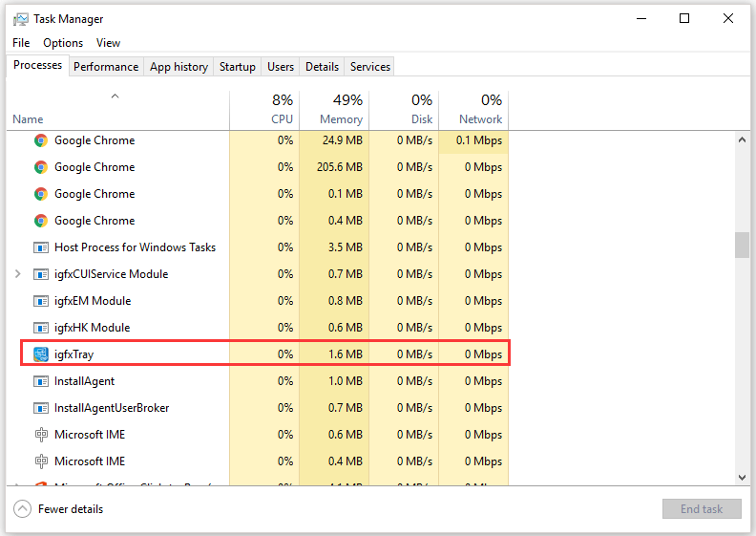Click the Chrome icon on the 24.9 MB row
Image resolution: width=756 pixels, height=536 pixels.
pos(41,140)
